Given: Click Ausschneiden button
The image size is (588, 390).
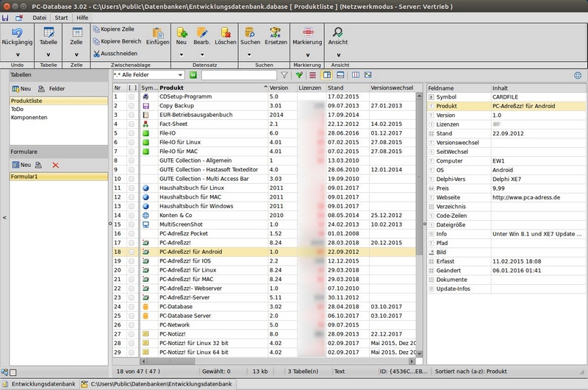Looking at the screenshot, I should [x=115, y=54].
